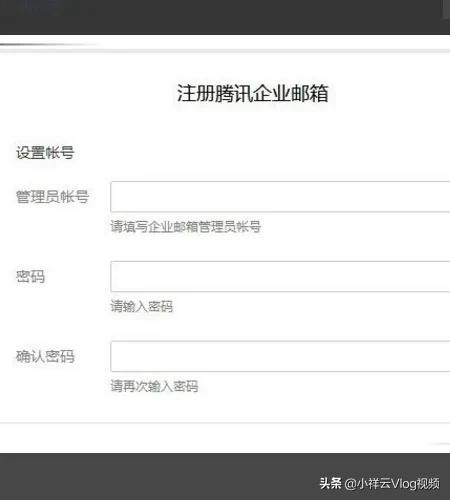Click the scrollbar piece in header corner
Image resolution: width=450 pixels, height=500 pixels.
tap(446, 9)
